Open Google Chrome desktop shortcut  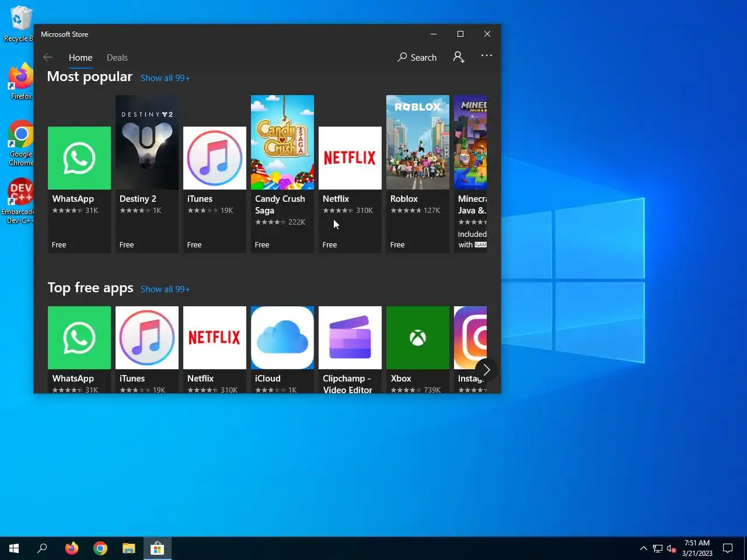click(21, 143)
